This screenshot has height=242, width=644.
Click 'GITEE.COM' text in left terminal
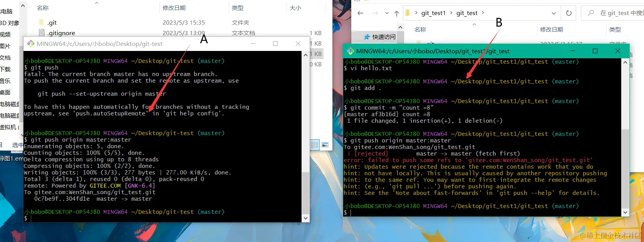tap(105, 186)
